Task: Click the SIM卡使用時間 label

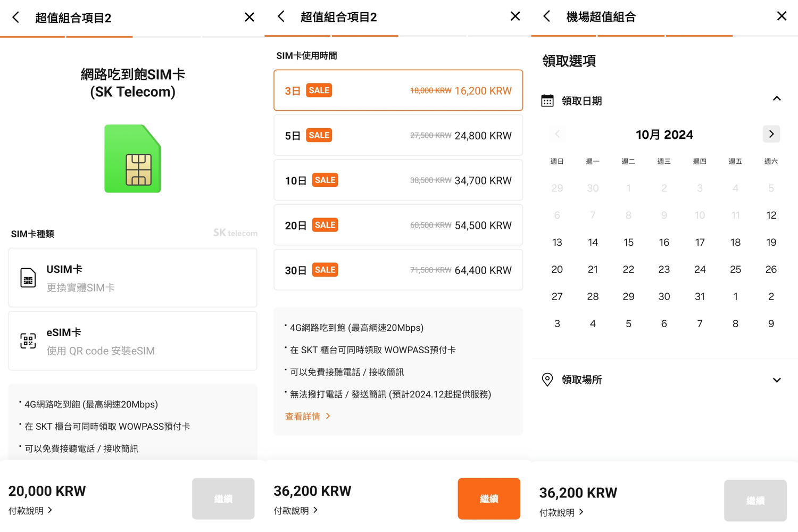Action: point(306,56)
